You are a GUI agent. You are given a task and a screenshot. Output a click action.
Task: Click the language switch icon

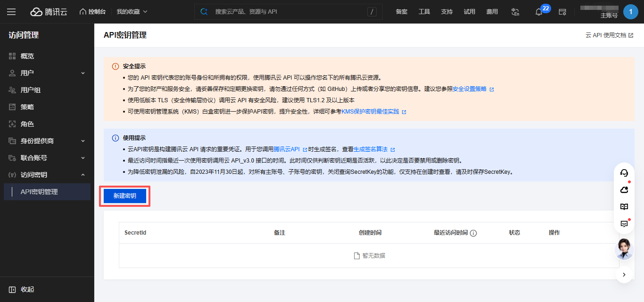pos(515,12)
